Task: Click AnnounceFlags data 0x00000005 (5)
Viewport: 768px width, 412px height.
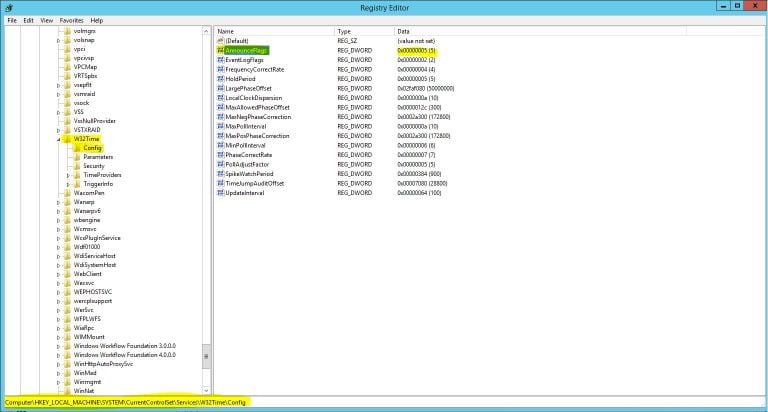Action: pos(416,50)
